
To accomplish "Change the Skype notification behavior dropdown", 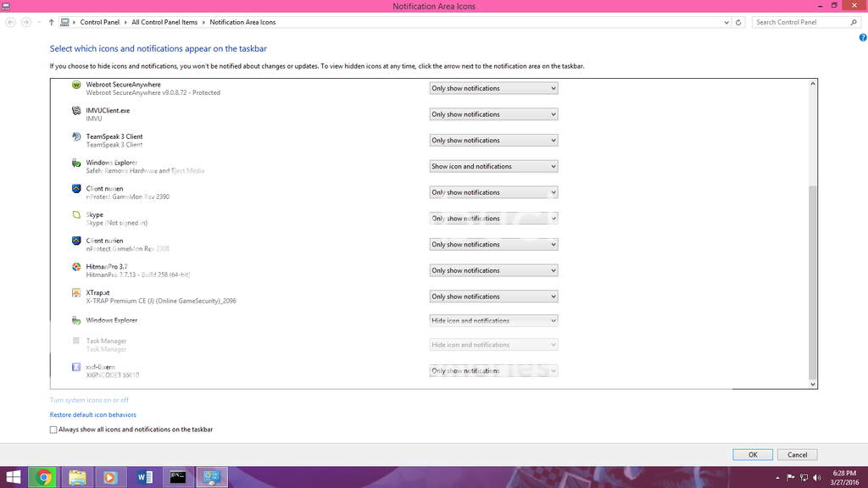I will click(492, 218).
